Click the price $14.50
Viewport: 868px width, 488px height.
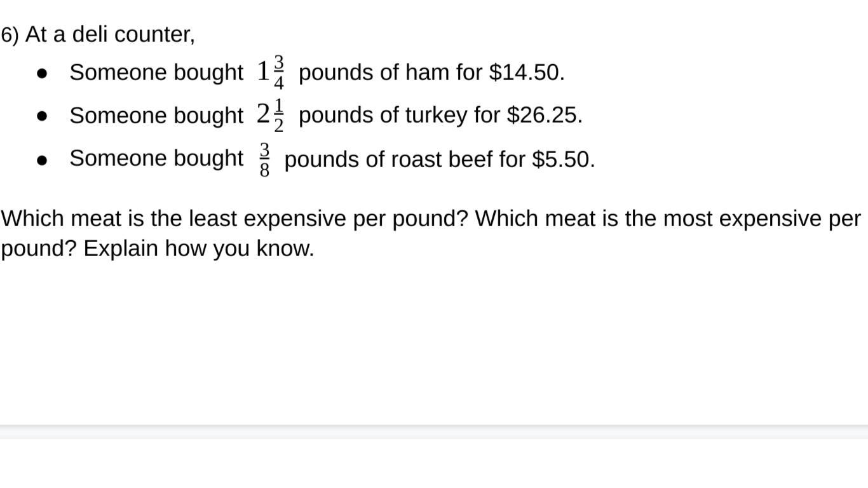point(524,72)
